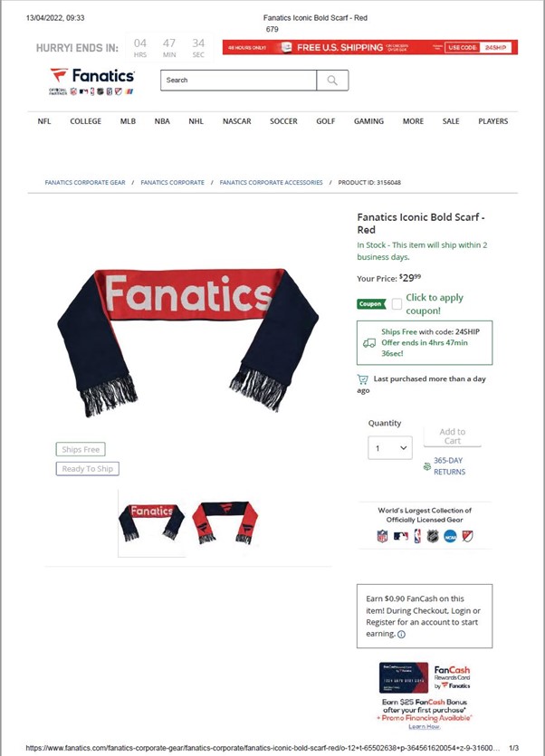This screenshot has width=545, height=756.
Task: Click the shopping cart last purchased icon
Action: (x=363, y=379)
